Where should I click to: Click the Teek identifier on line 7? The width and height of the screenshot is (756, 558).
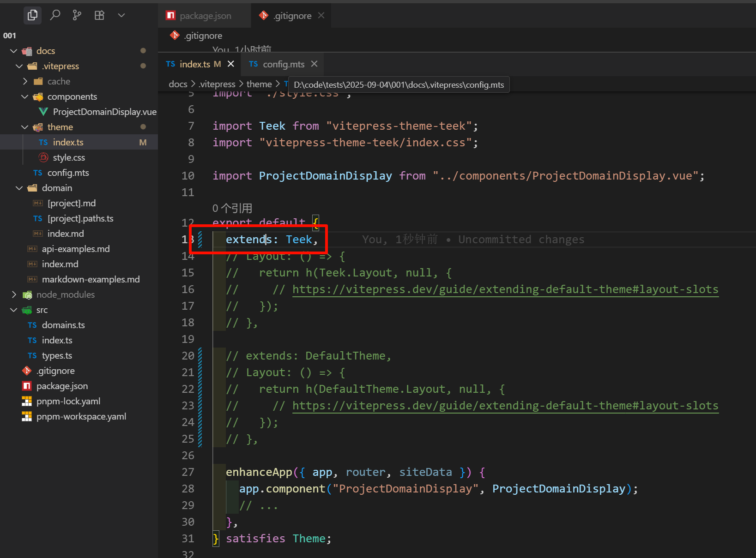coord(272,126)
